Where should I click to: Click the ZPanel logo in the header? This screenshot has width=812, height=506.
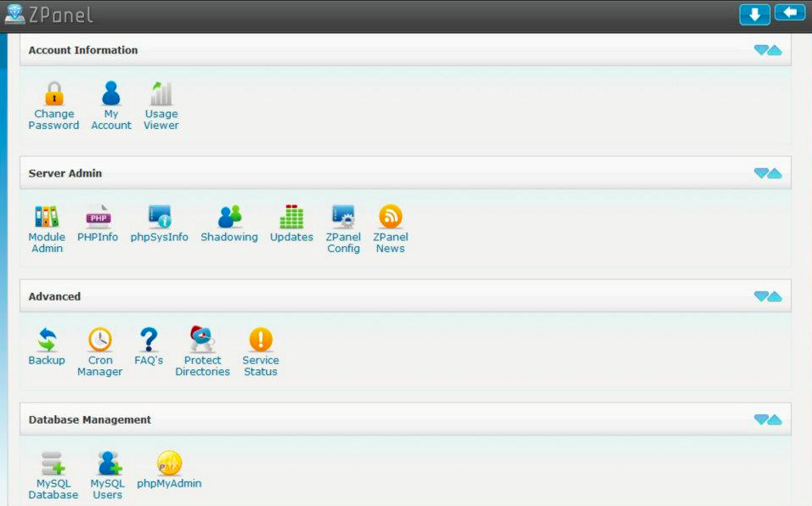(x=48, y=14)
